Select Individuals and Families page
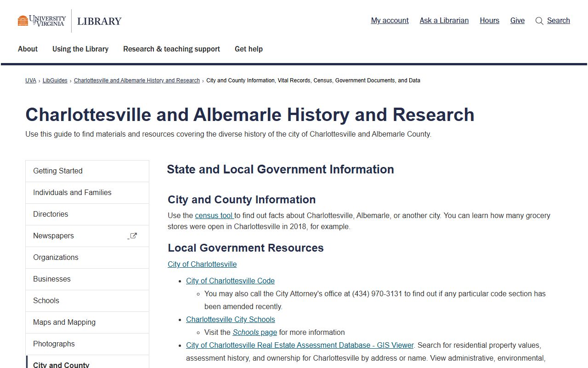The height and width of the screenshot is (368, 588). point(87,193)
